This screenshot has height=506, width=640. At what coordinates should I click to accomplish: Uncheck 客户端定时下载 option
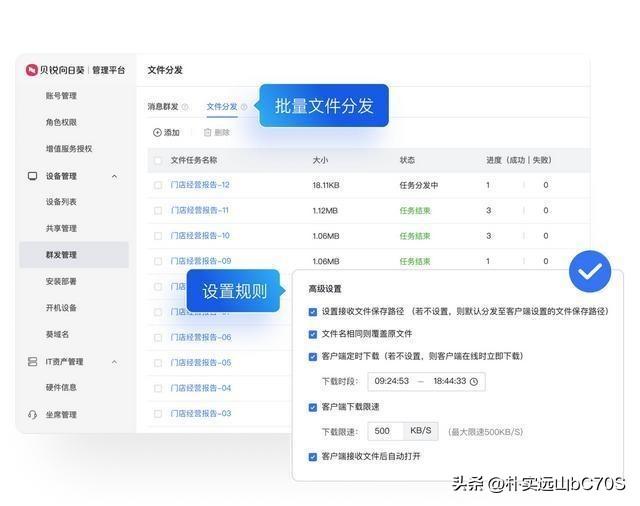click(313, 357)
